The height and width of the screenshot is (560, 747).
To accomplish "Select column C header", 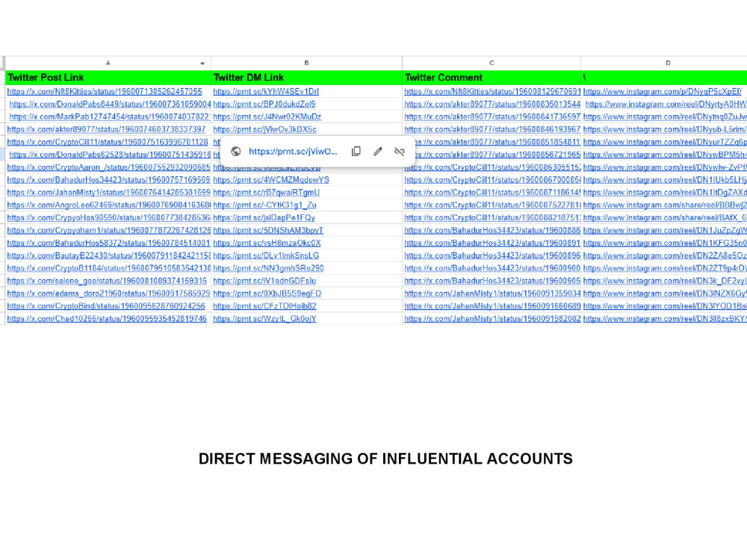I will point(492,63).
